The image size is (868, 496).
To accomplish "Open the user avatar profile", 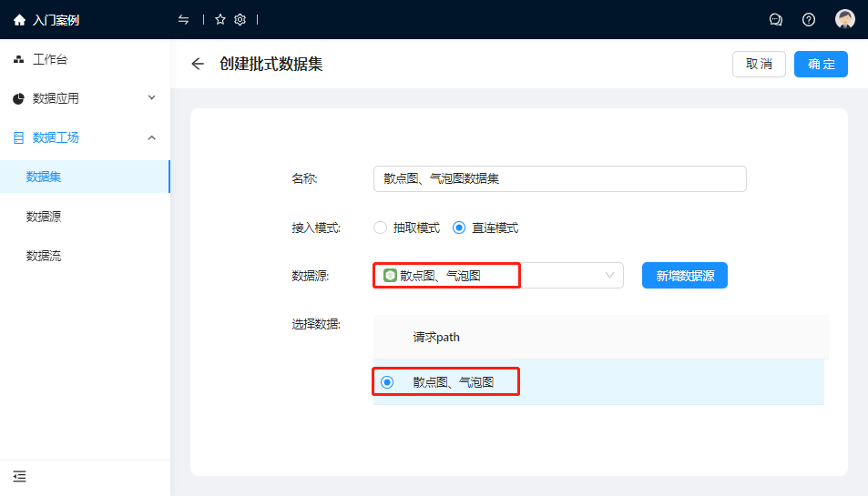I will click(x=845, y=20).
